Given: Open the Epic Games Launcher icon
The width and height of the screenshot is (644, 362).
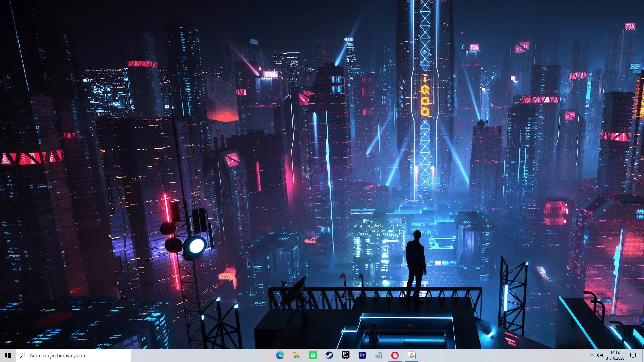Looking at the screenshot, I should point(345,355).
